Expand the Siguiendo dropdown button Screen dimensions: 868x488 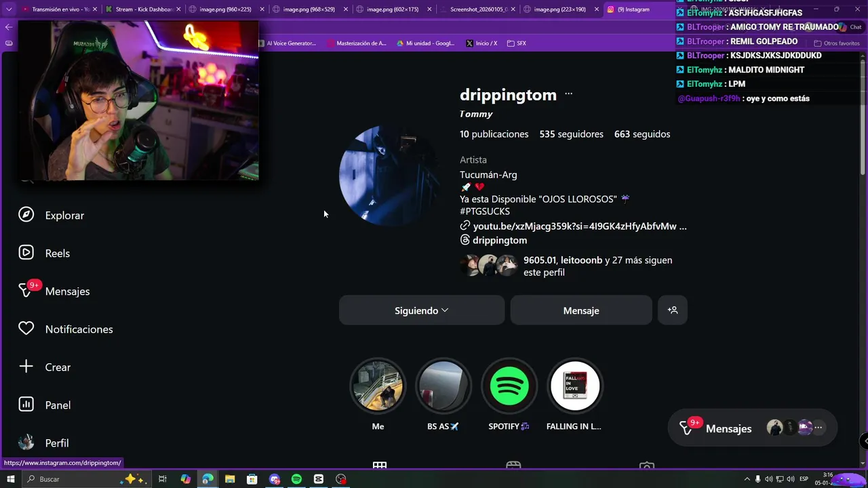coord(422,310)
